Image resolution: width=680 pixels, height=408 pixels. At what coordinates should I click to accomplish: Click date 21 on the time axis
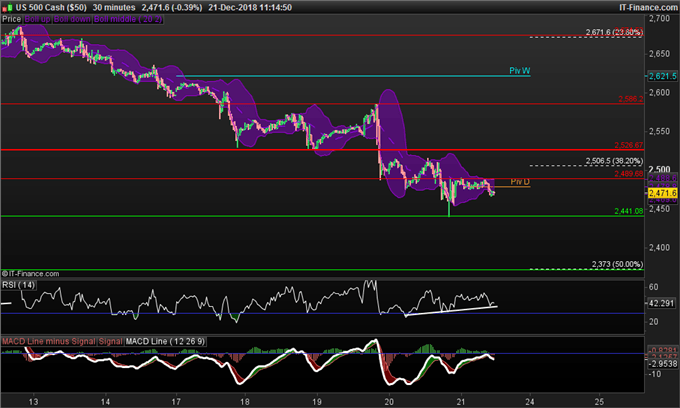[x=461, y=401]
